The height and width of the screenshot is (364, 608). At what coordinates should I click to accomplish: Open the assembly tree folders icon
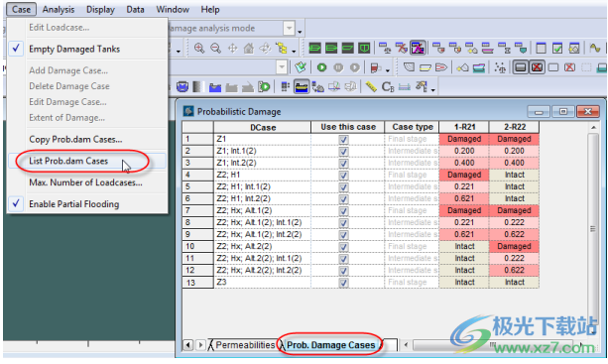(x=282, y=48)
